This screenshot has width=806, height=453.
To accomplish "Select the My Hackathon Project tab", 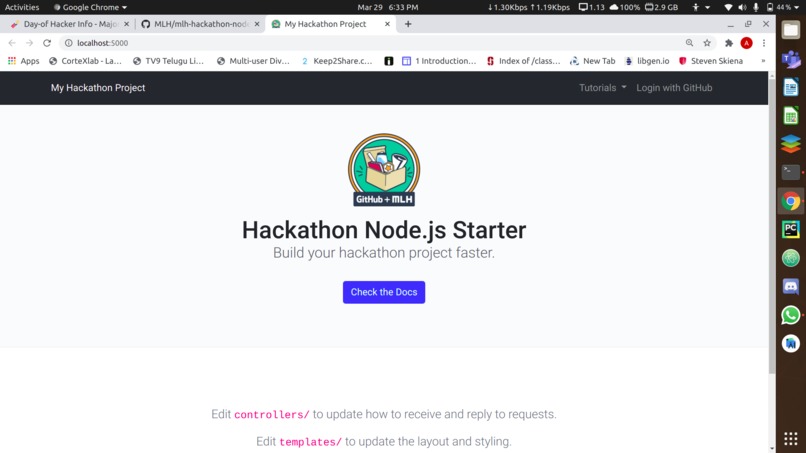I will (331, 24).
